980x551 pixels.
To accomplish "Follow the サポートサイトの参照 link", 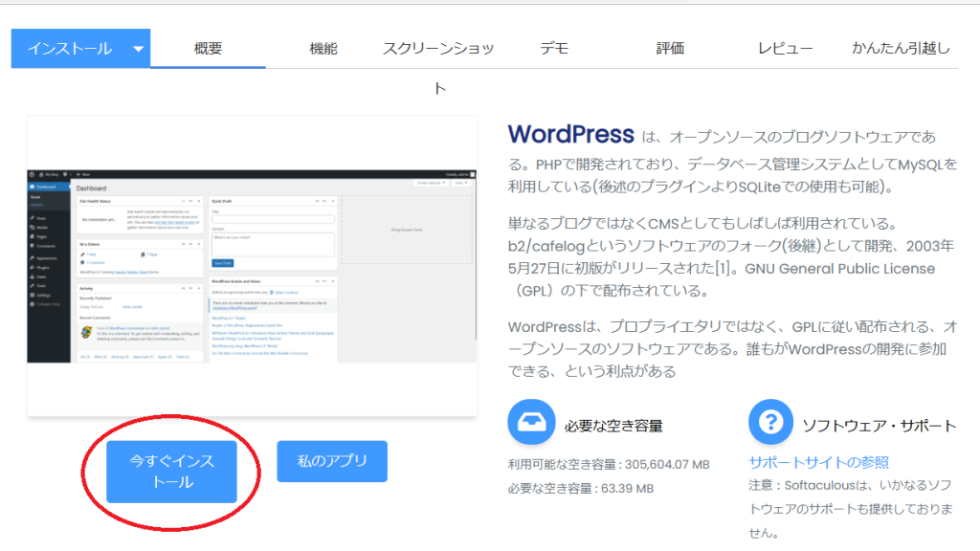I will [x=818, y=463].
